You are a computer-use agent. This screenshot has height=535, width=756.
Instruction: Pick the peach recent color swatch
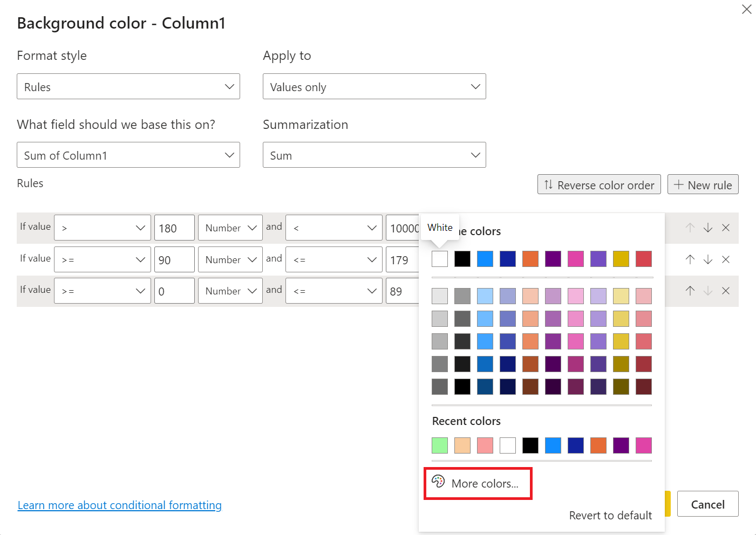(462, 445)
